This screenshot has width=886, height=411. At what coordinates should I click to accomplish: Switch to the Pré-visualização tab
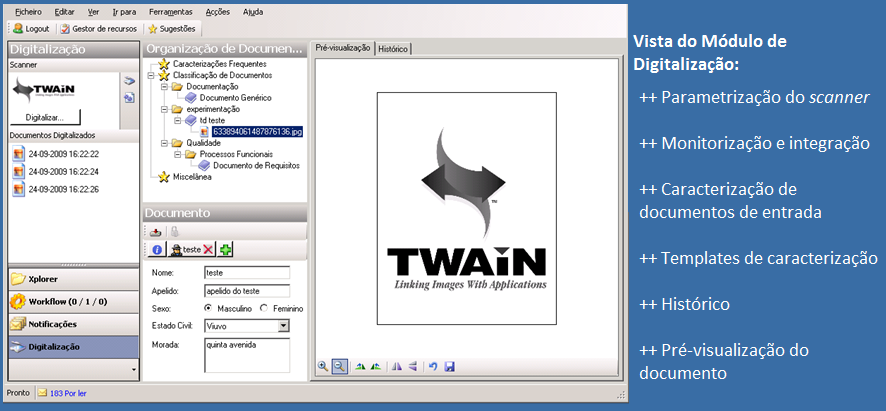(343, 48)
